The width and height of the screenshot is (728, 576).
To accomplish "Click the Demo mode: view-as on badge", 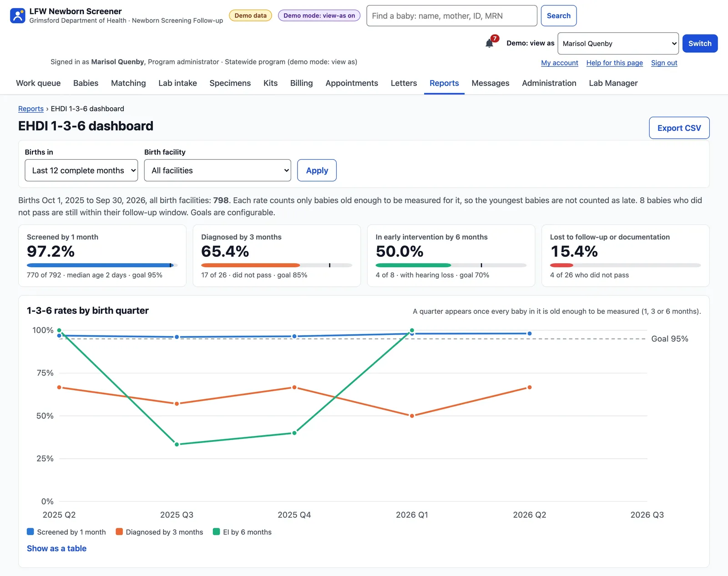I will (319, 15).
